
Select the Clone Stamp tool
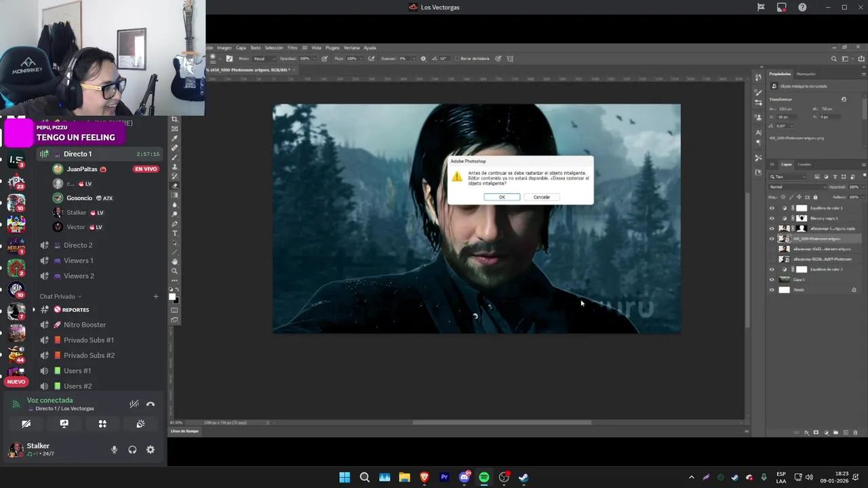click(174, 167)
